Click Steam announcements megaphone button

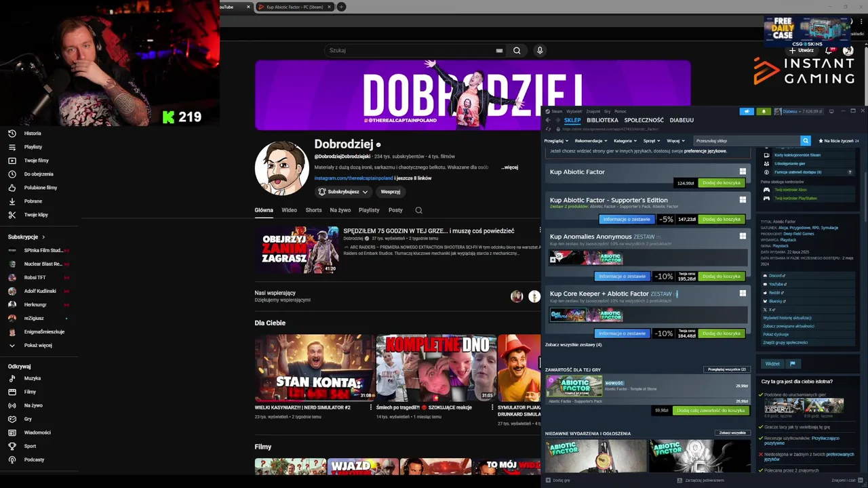point(747,111)
